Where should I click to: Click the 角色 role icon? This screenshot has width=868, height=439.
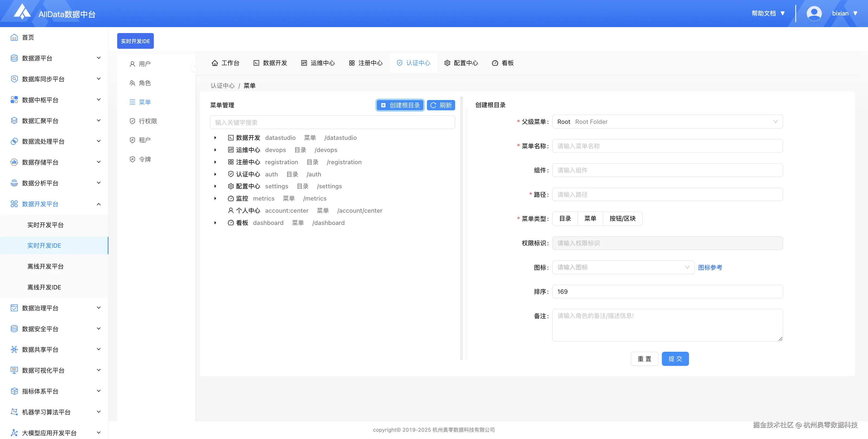[132, 83]
